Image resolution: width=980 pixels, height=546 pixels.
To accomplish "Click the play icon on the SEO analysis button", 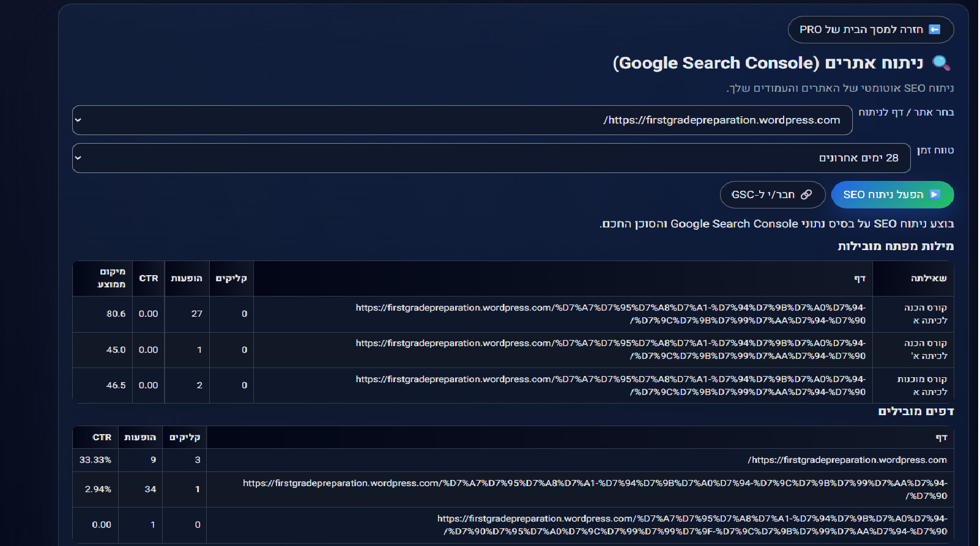I will 934,194.
